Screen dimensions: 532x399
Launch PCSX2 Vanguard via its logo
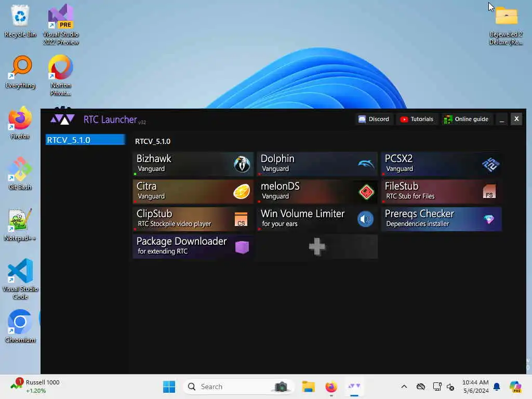coord(490,165)
